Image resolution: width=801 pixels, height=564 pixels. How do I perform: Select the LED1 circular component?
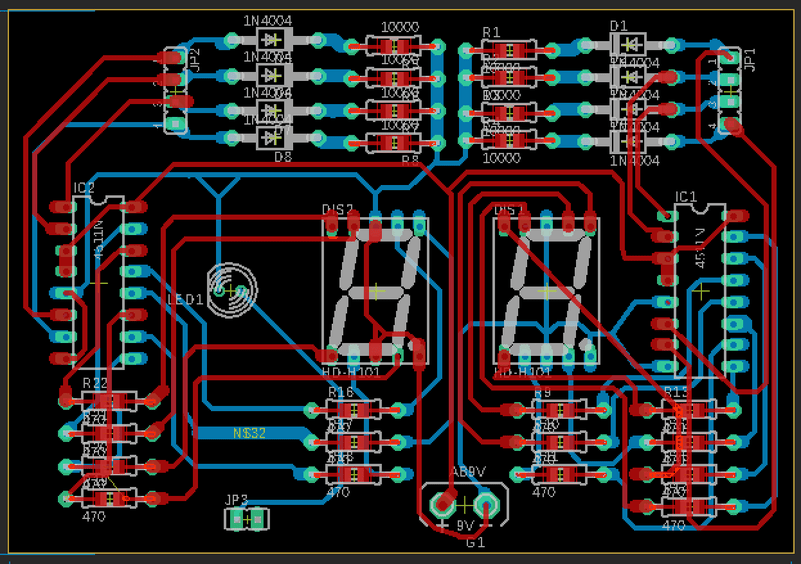[231, 291]
